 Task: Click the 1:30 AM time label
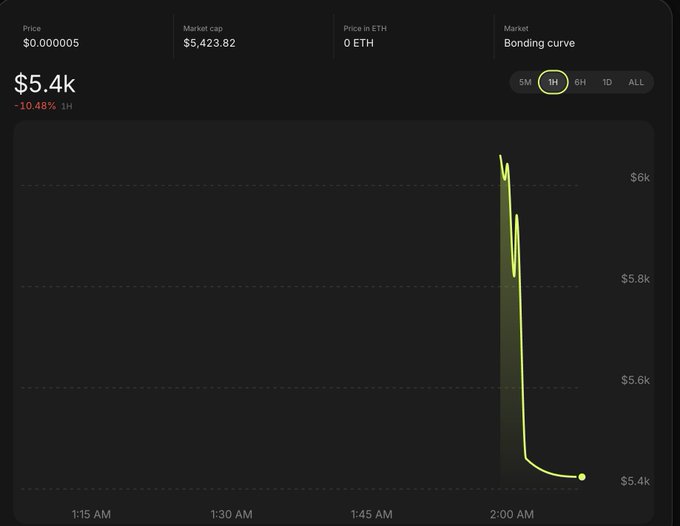(231, 515)
